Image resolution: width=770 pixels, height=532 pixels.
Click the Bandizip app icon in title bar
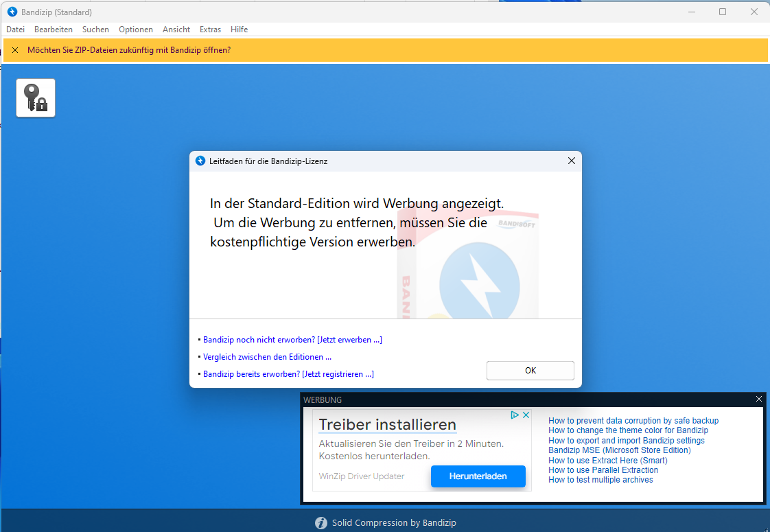(12, 12)
